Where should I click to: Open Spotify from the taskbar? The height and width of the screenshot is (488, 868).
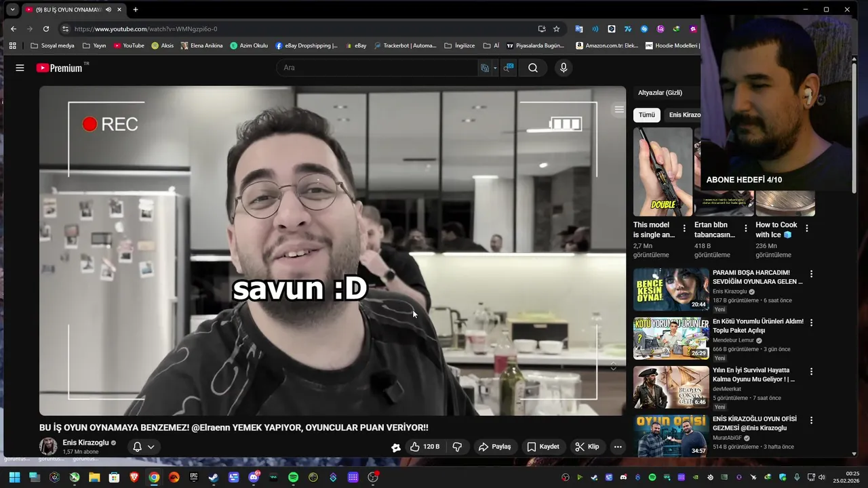click(293, 477)
